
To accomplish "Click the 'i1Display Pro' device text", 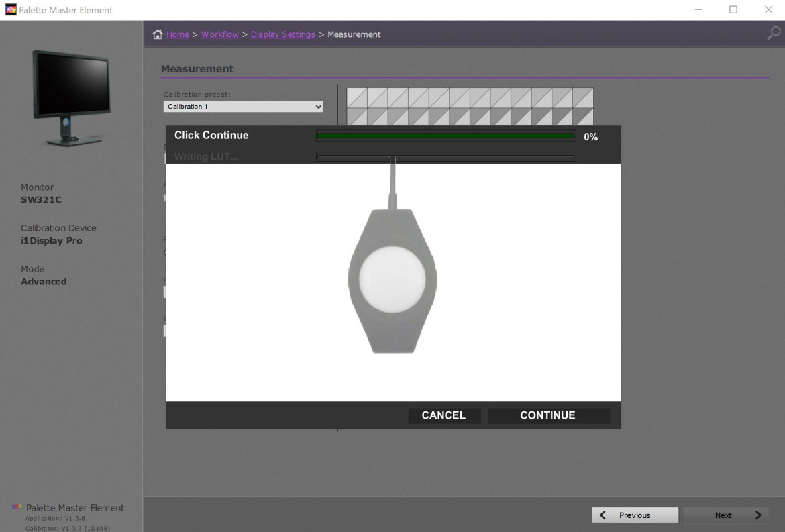I will pos(52,241).
